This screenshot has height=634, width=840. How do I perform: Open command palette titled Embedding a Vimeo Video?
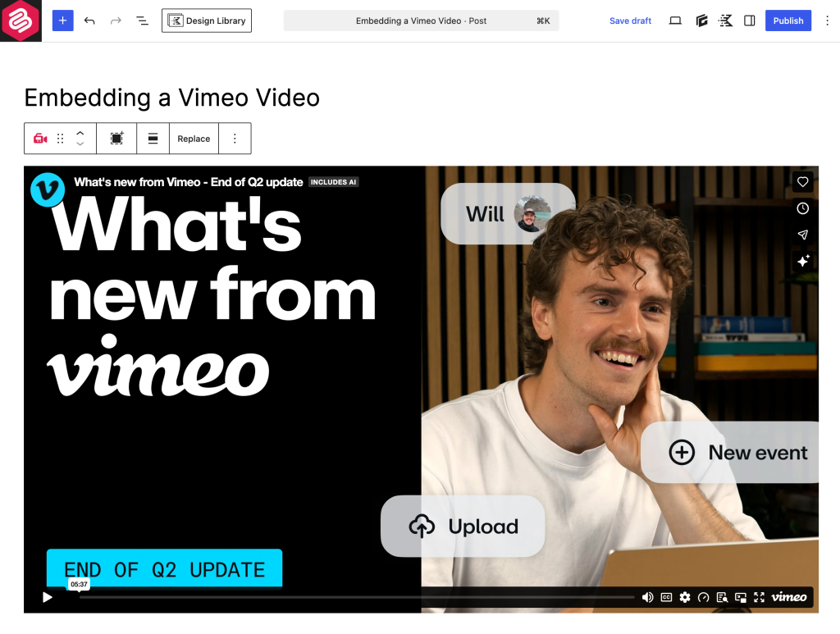(x=421, y=21)
